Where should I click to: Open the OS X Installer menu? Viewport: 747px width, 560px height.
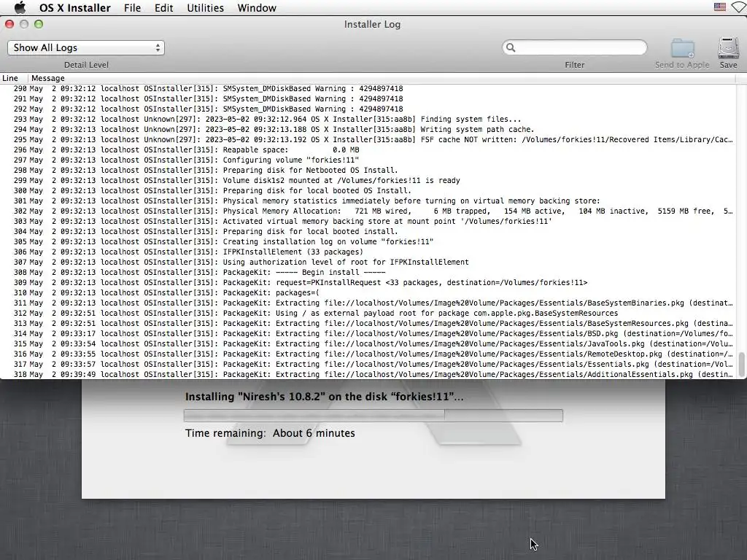(75, 7)
